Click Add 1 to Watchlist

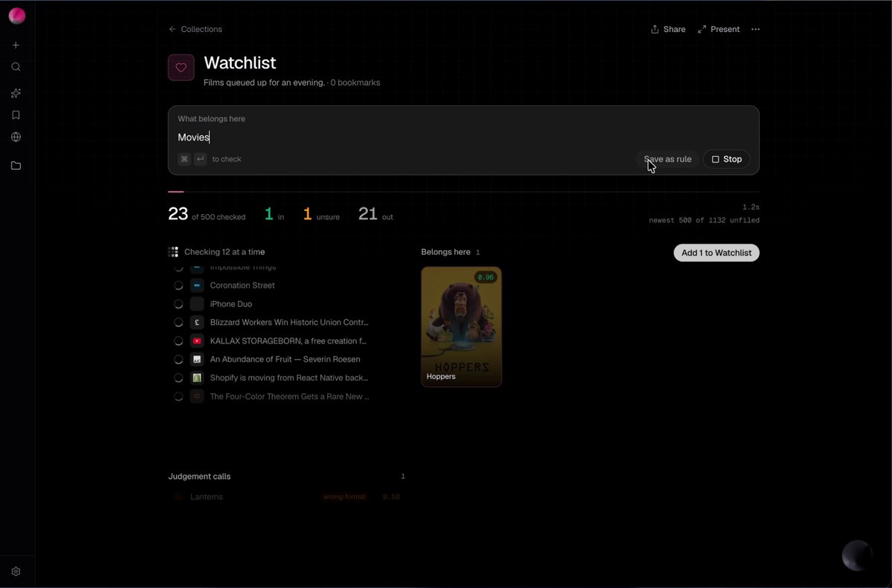717,253
